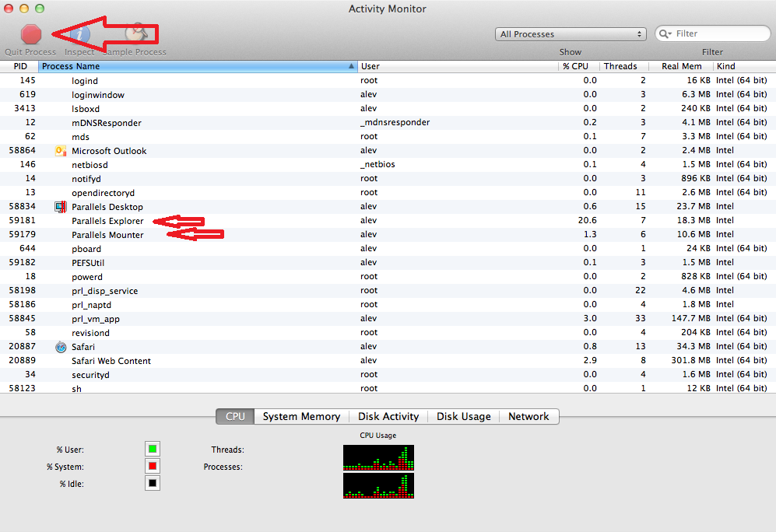The height and width of the screenshot is (532, 776).
Task: Click the Quit Process stop-sign icon
Action: coord(31,34)
